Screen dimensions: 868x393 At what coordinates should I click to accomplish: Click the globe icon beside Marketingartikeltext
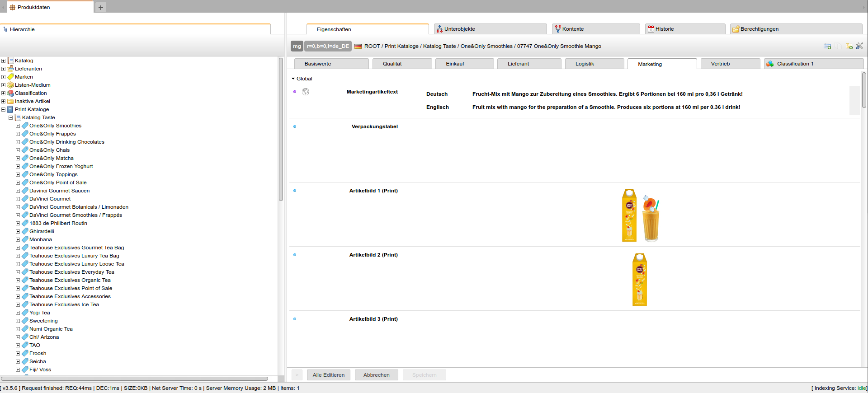(x=306, y=92)
